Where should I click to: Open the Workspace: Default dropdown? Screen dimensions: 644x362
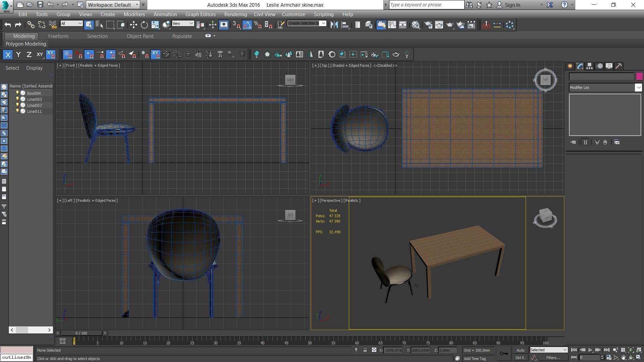[113, 5]
